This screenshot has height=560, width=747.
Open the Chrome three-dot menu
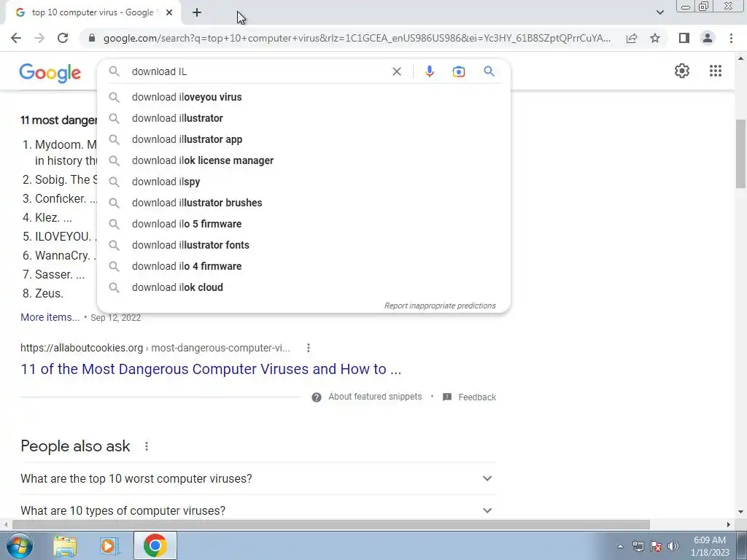pos(731,38)
